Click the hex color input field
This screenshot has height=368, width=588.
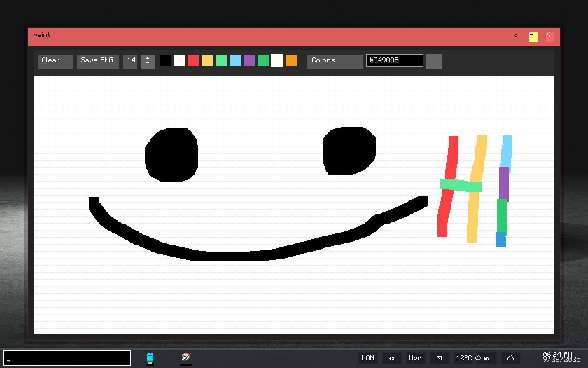click(x=394, y=60)
